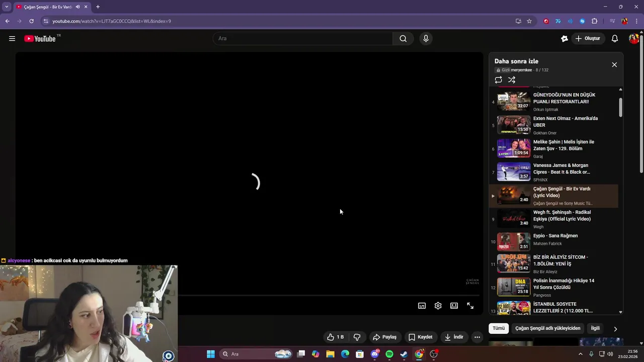Open Discord from taskbar
The height and width of the screenshot is (362, 644).
[x=375, y=354]
